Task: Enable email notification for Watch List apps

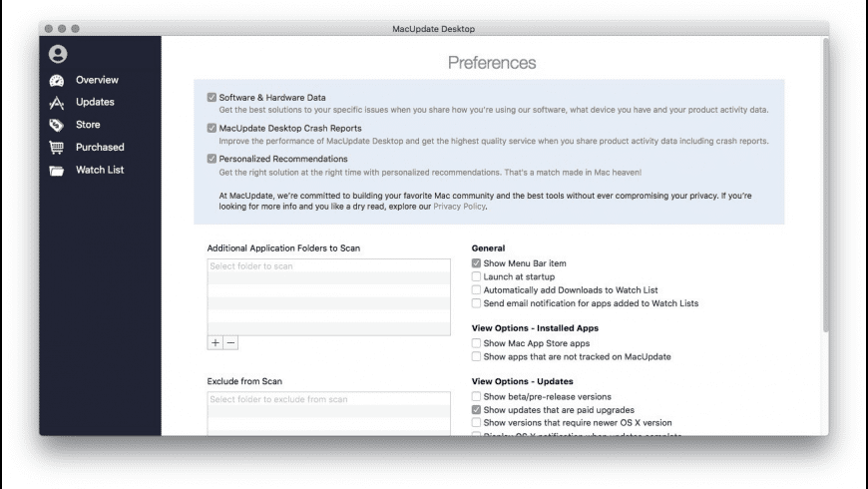Action: coord(476,303)
